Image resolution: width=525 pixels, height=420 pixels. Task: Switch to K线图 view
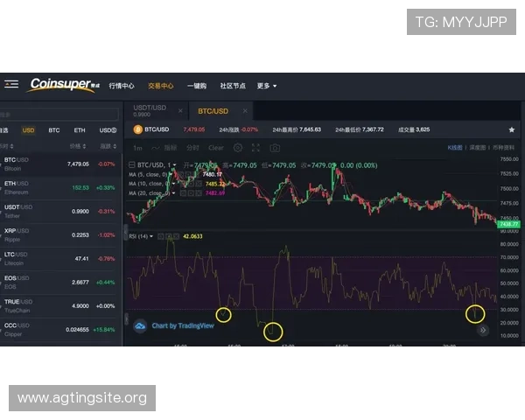455,148
